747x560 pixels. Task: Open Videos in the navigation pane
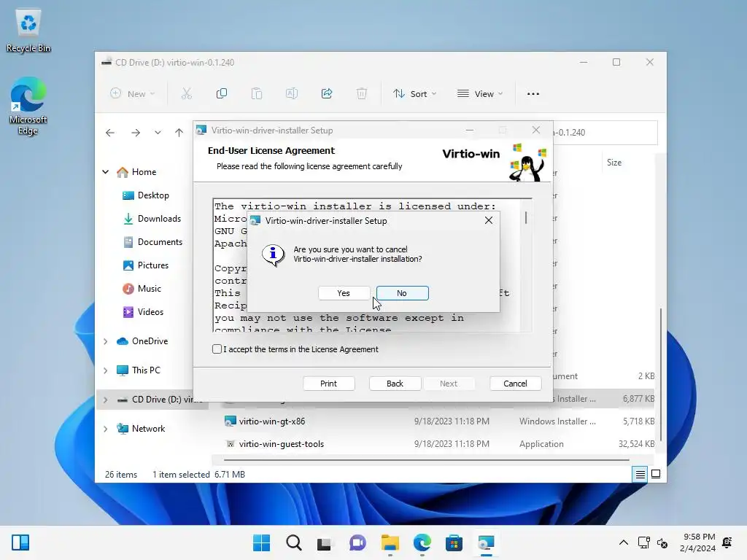pos(150,312)
